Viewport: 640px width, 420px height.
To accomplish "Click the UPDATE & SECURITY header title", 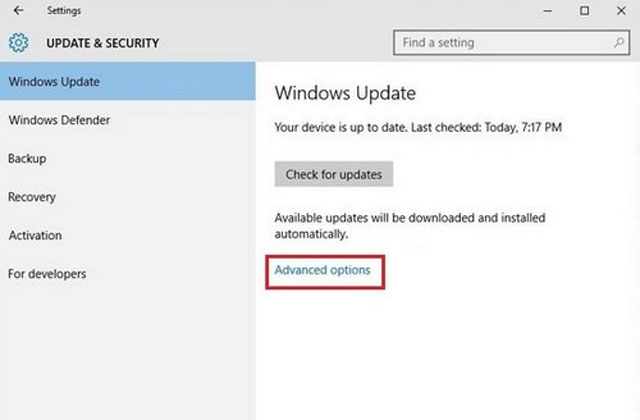I will 102,43.
